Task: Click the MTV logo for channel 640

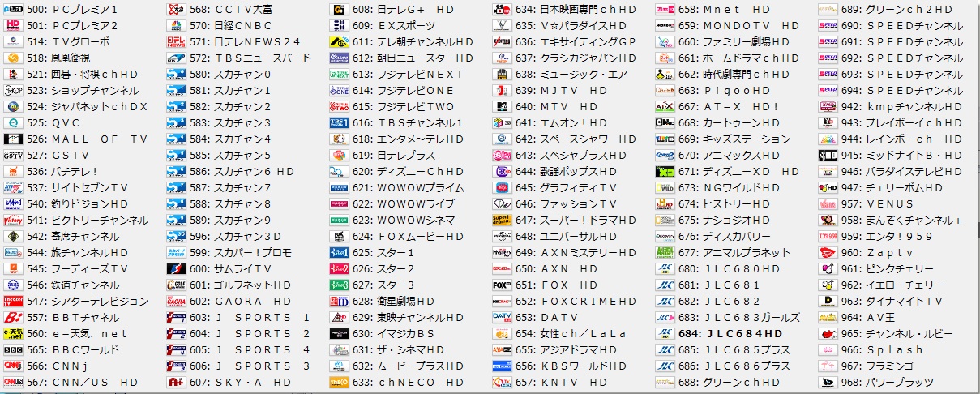Action: point(503,106)
